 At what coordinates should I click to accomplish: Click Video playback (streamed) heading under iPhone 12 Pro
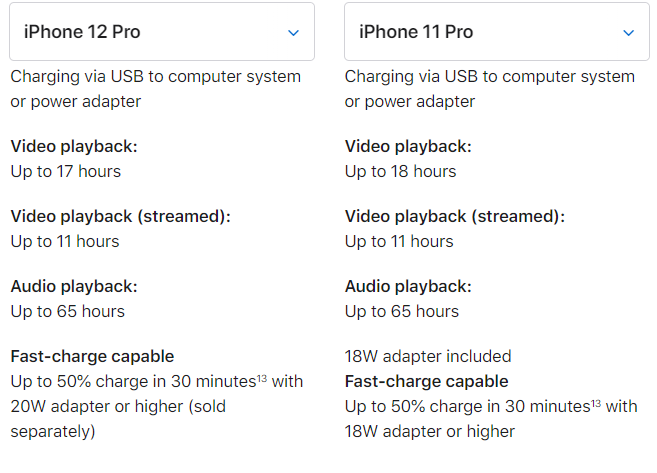(x=120, y=216)
